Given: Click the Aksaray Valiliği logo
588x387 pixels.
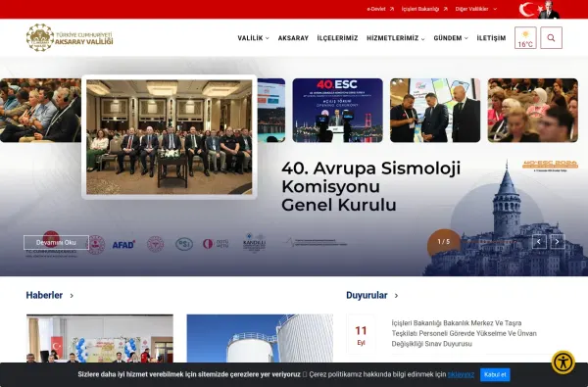Looking at the screenshot, I should 70,37.
